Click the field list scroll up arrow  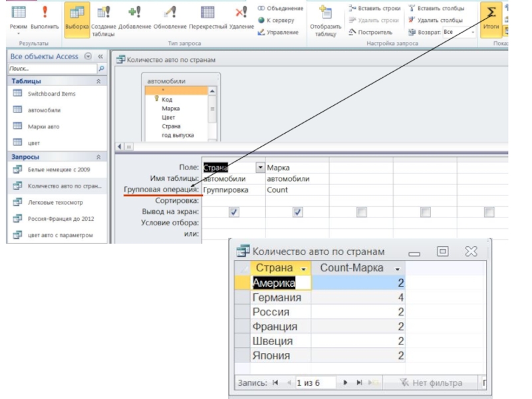(x=212, y=91)
